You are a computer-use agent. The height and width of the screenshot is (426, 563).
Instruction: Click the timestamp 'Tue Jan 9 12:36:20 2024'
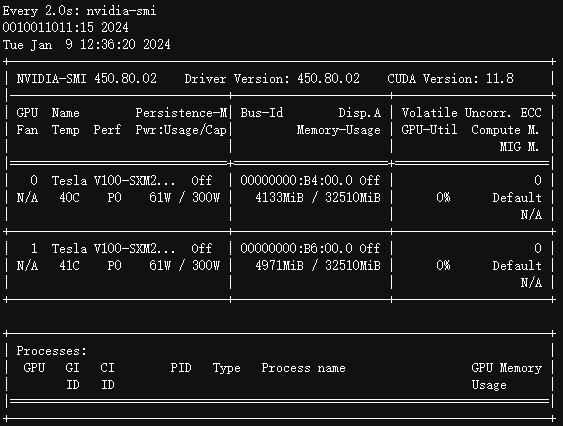tap(87, 45)
